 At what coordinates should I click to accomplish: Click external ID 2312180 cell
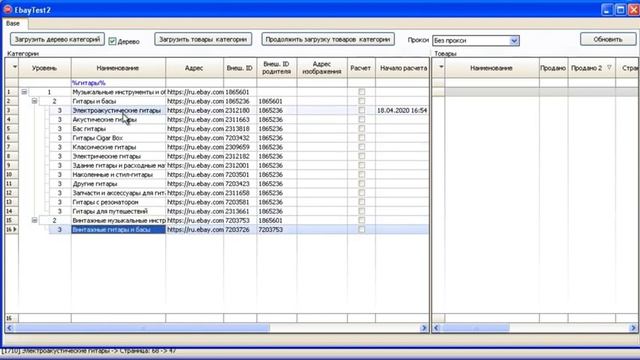(x=240, y=110)
